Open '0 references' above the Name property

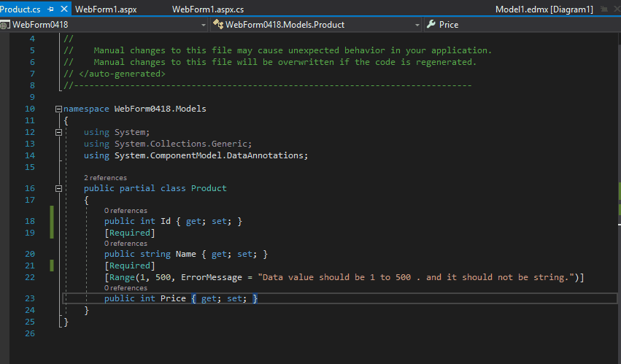[x=126, y=244]
